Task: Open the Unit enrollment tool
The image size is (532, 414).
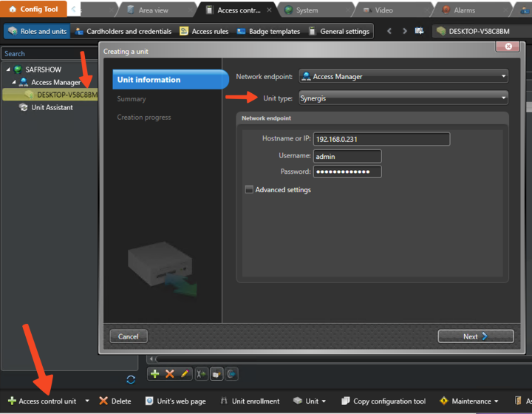Action: 250,401
